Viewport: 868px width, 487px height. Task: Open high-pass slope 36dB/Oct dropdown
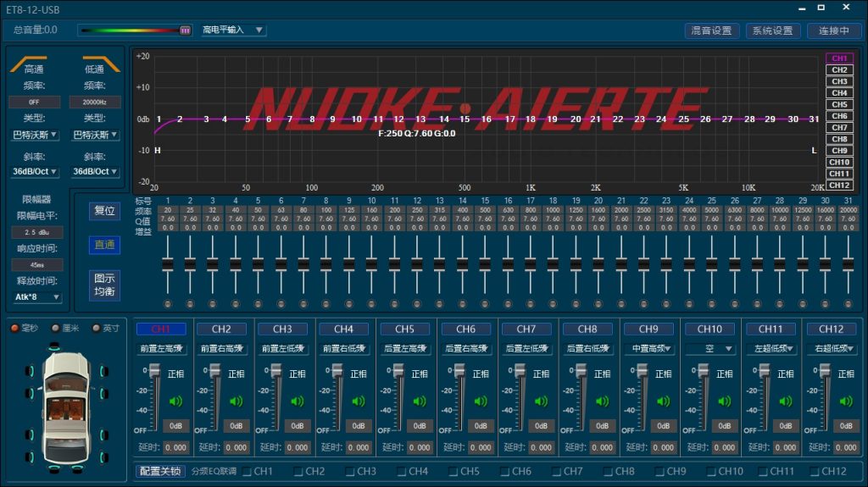click(x=34, y=172)
